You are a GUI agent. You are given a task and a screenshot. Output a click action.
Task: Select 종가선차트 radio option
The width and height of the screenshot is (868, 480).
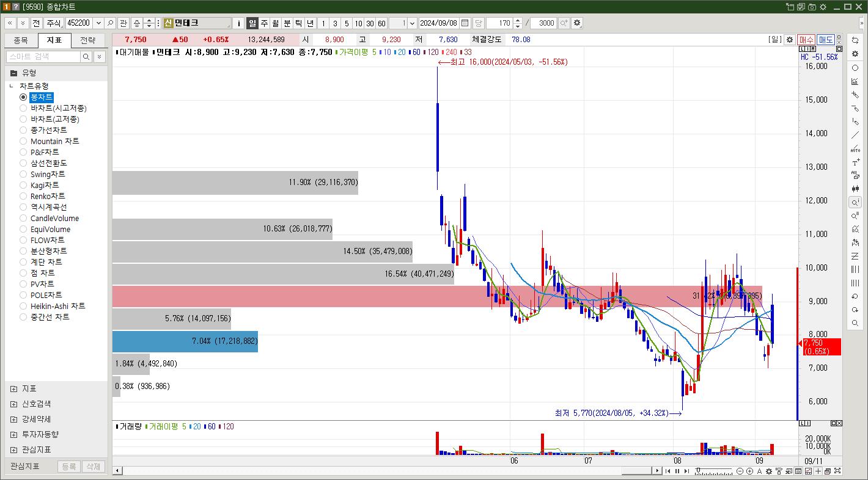(x=23, y=130)
